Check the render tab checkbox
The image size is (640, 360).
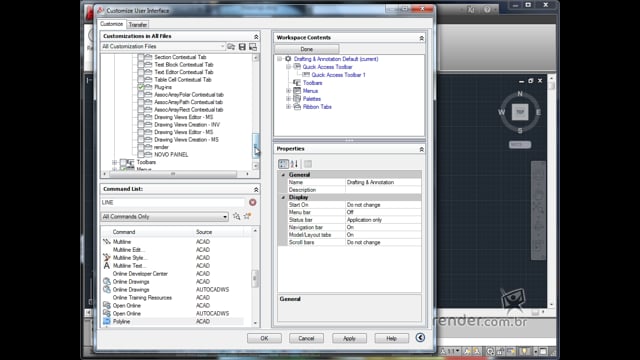click(x=141, y=147)
